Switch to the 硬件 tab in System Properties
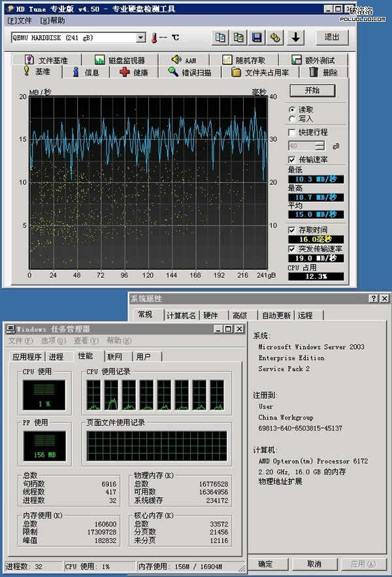Image resolution: width=392 pixels, height=577 pixels. point(210,315)
